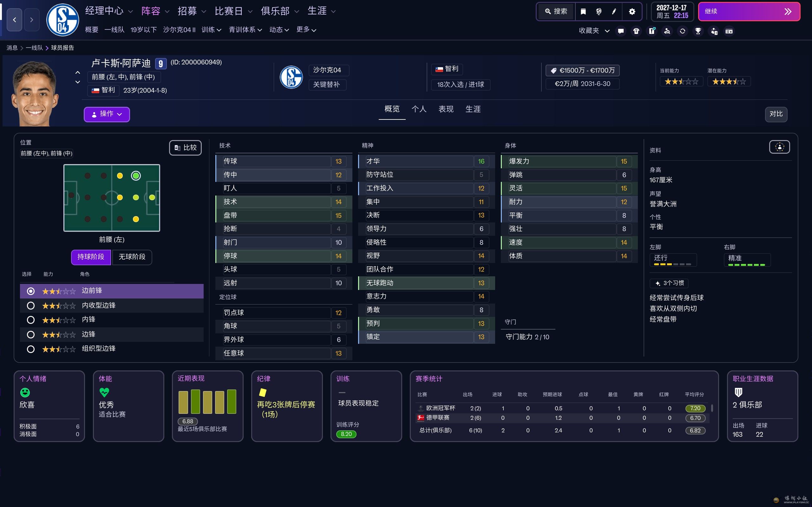The height and width of the screenshot is (507, 812).
Task: Click the season stats table scrollbar
Action: (x=712, y=408)
